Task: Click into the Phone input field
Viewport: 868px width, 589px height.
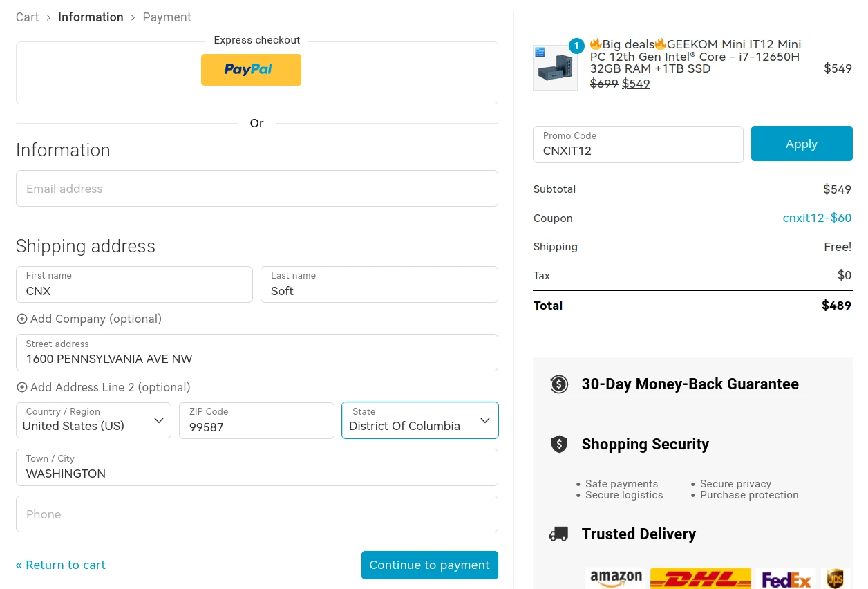Action: [257, 514]
